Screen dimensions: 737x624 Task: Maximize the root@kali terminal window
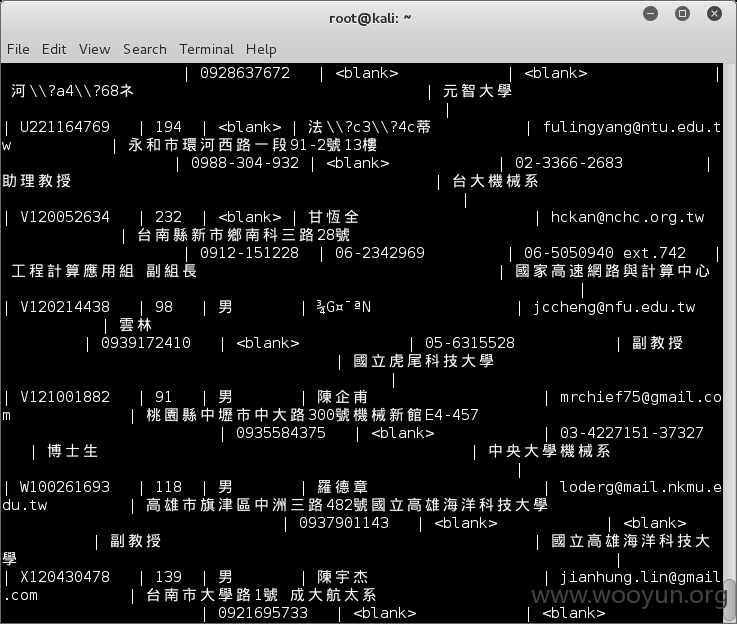click(682, 14)
